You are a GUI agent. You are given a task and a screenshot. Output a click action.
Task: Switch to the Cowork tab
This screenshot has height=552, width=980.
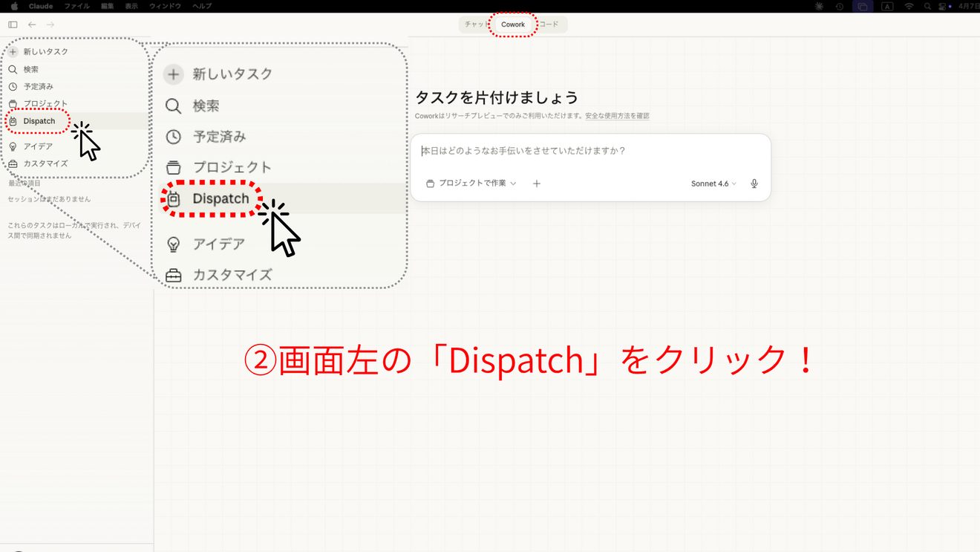tap(513, 25)
